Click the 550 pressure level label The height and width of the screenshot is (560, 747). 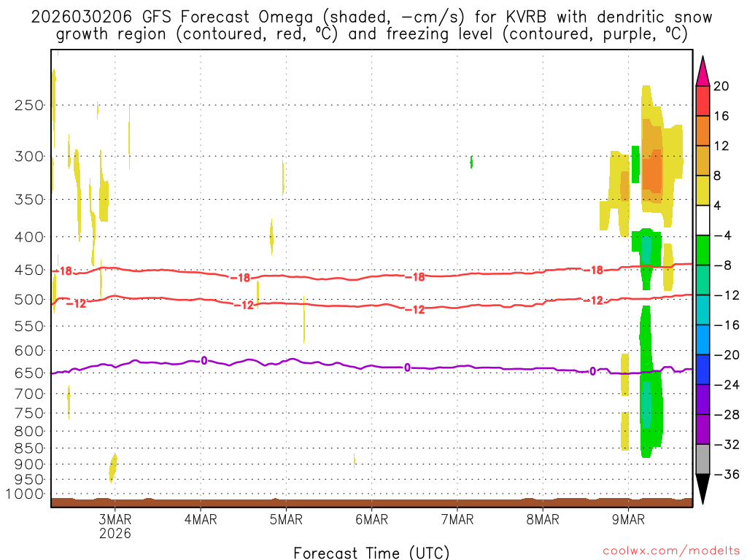click(x=29, y=326)
